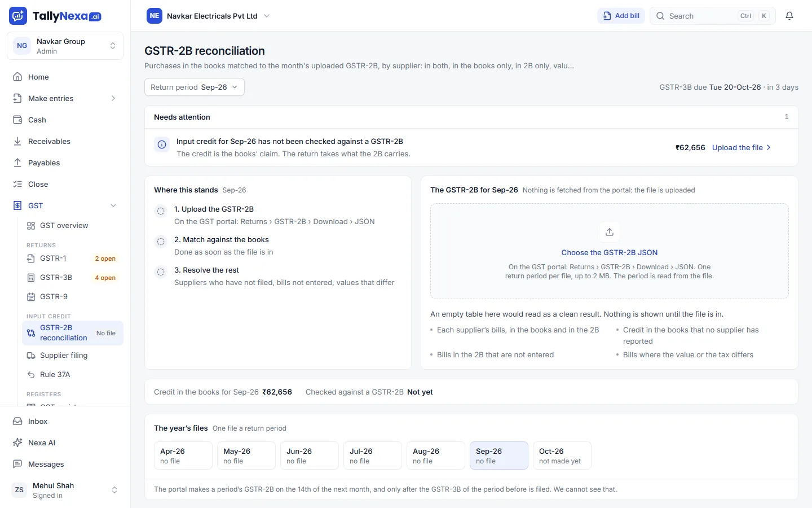Collapse the GST section

(x=65, y=205)
